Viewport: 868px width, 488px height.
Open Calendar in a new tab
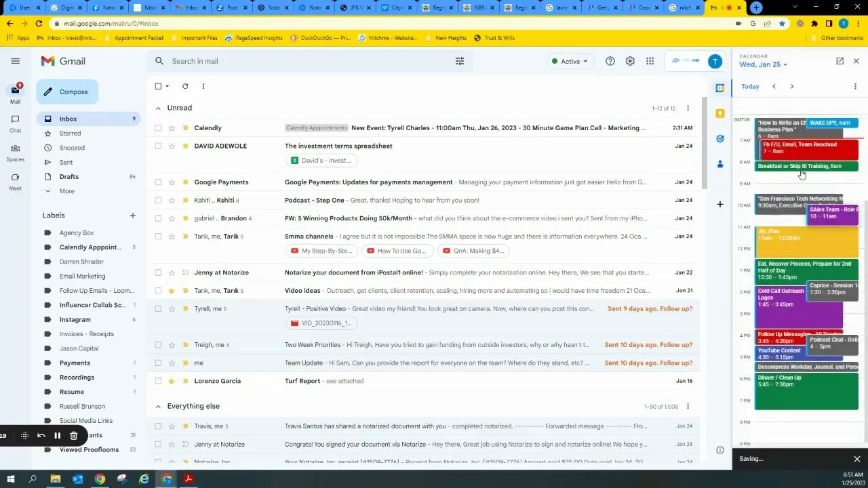point(840,61)
